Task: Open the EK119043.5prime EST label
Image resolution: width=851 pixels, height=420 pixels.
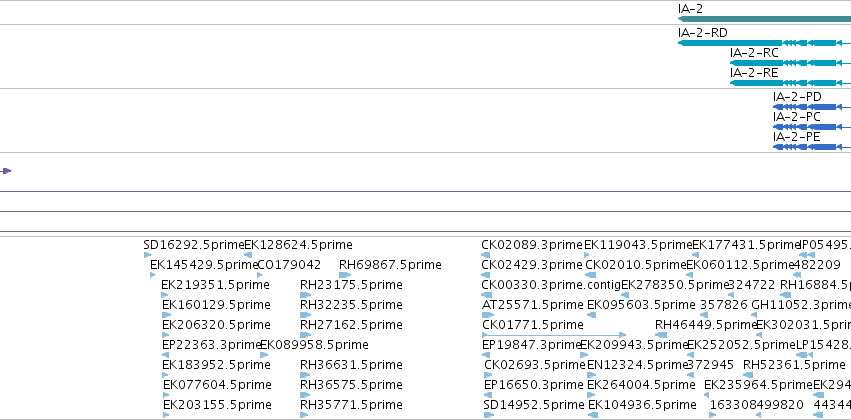Action: (x=638, y=245)
